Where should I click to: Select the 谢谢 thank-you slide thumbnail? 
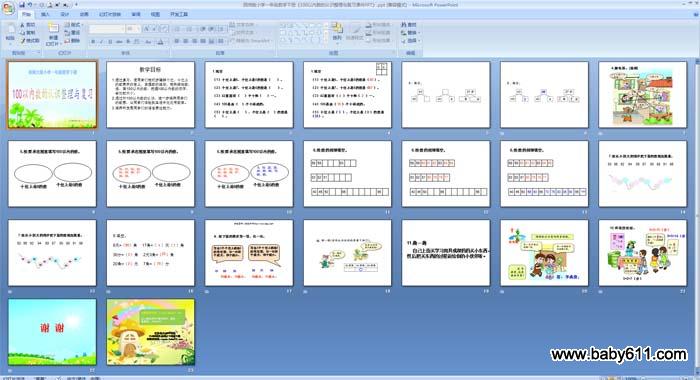click(x=52, y=332)
